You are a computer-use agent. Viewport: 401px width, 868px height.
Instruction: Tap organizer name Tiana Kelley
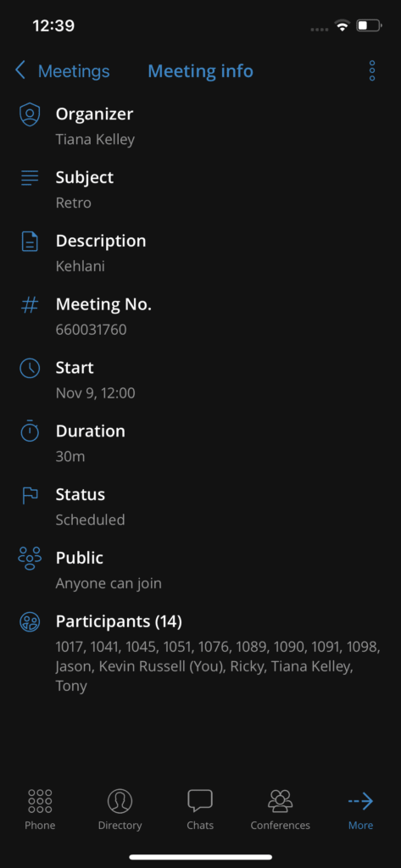[95, 140]
